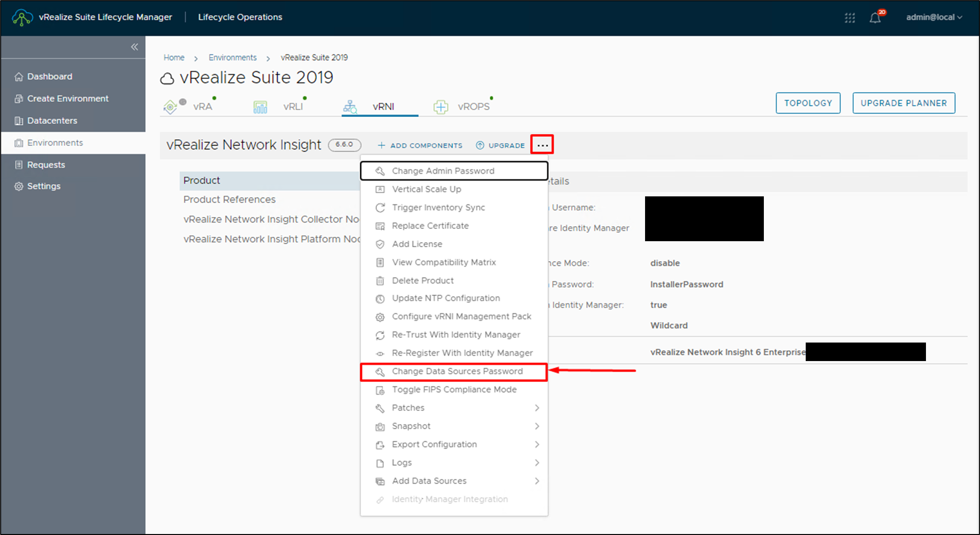Choose Change Data Sources Password
This screenshot has width=980, height=535.
point(454,372)
